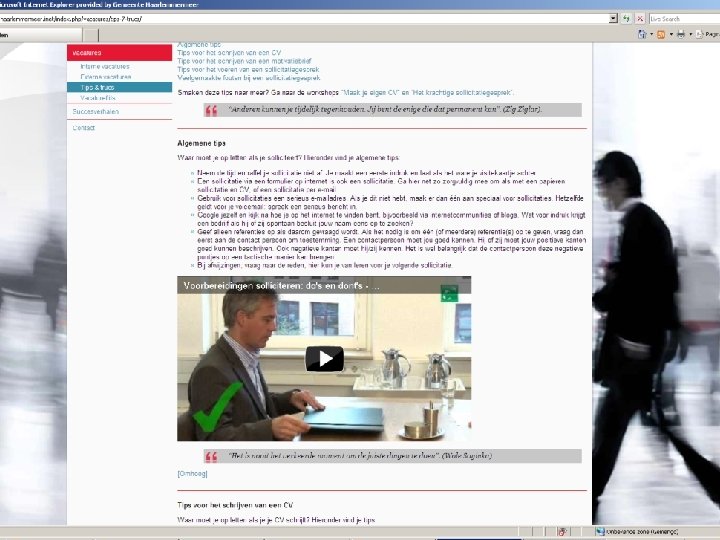
Task: Click the [Omhoog] link below the video
Action: 192,473
